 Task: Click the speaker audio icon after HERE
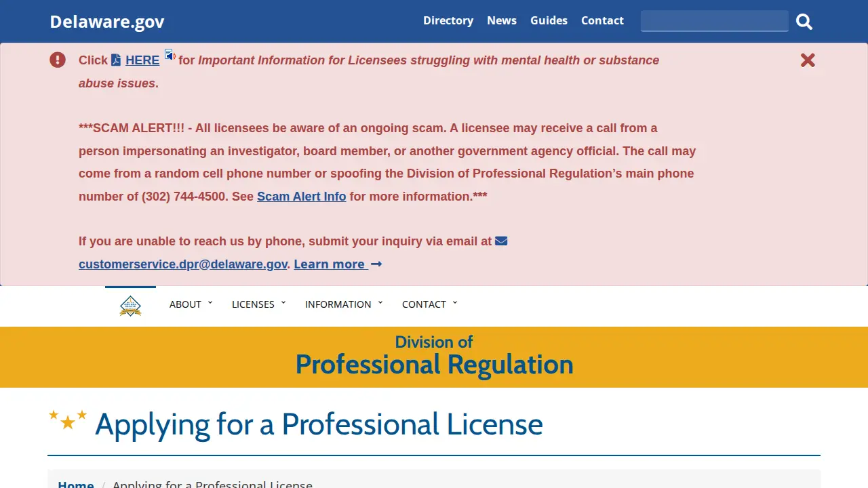tap(170, 55)
